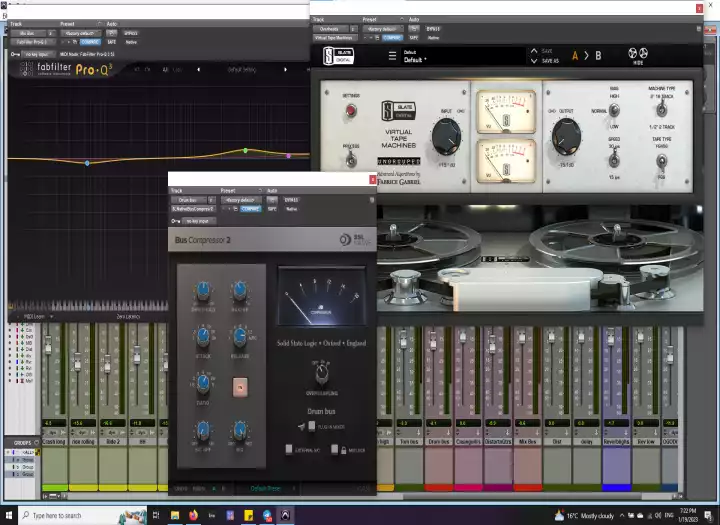Click the lock icon next to Mix Lock
Viewport: 720px width, 525px height.
tap(343, 451)
